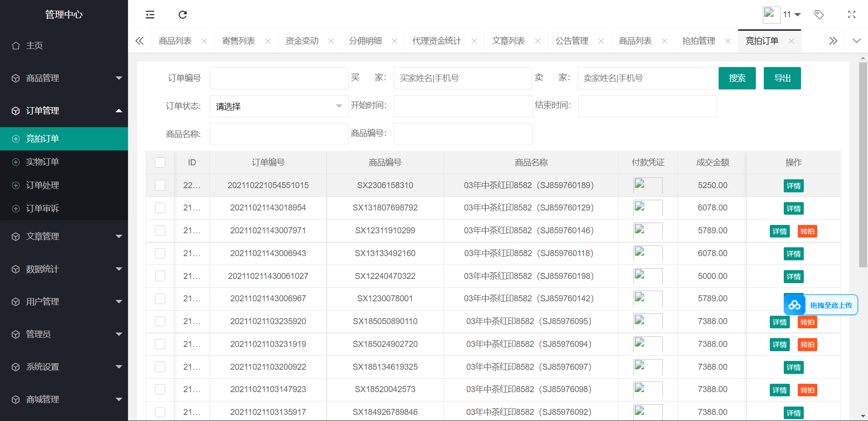
Task: Switch to the first 商品列表 tab
Action: pos(175,41)
